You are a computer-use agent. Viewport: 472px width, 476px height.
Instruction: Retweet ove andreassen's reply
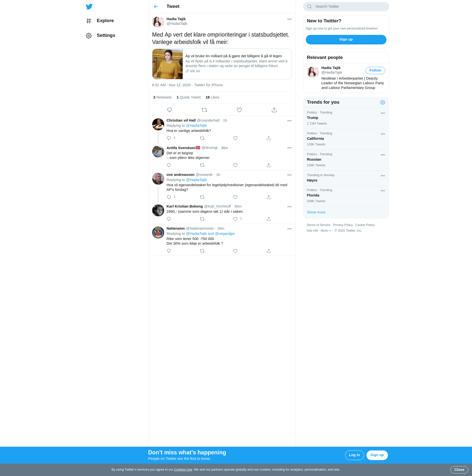202,197
